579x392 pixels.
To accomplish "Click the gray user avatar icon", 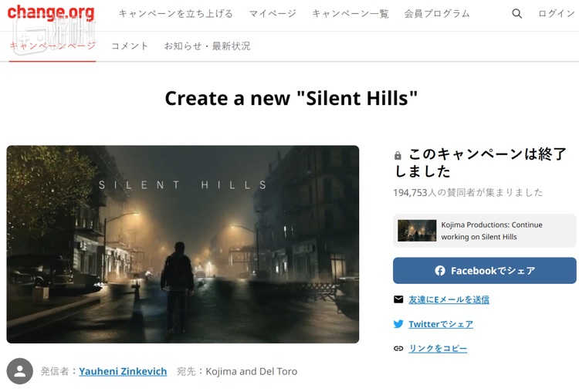I will [x=19, y=371].
